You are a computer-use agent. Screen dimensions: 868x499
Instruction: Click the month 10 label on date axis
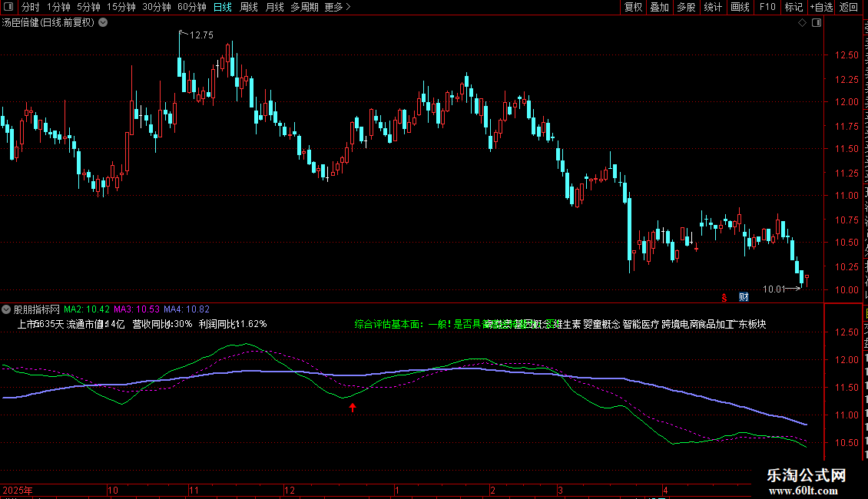click(x=112, y=490)
